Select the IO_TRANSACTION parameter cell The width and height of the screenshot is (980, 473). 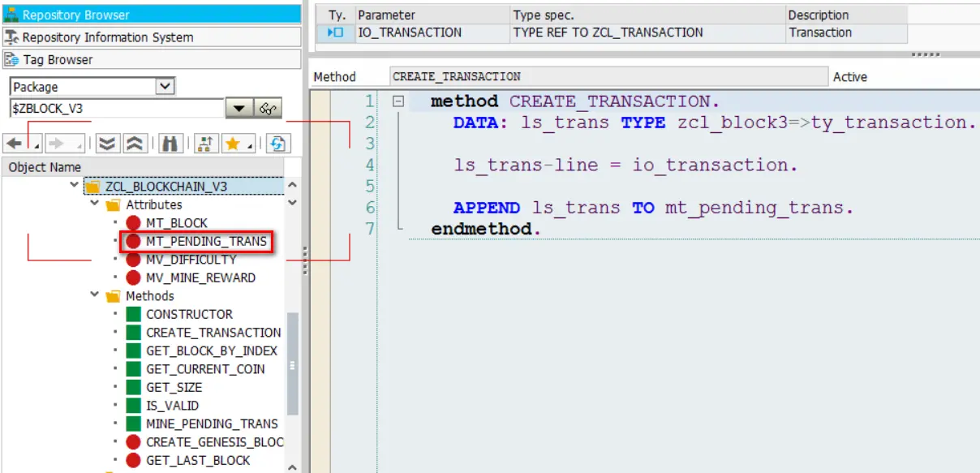[x=432, y=32]
